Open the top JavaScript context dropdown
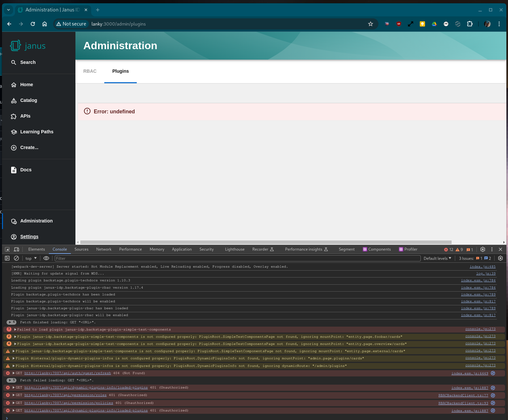Image resolution: width=508 pixels, height=420 pixels. click(31, 258)
